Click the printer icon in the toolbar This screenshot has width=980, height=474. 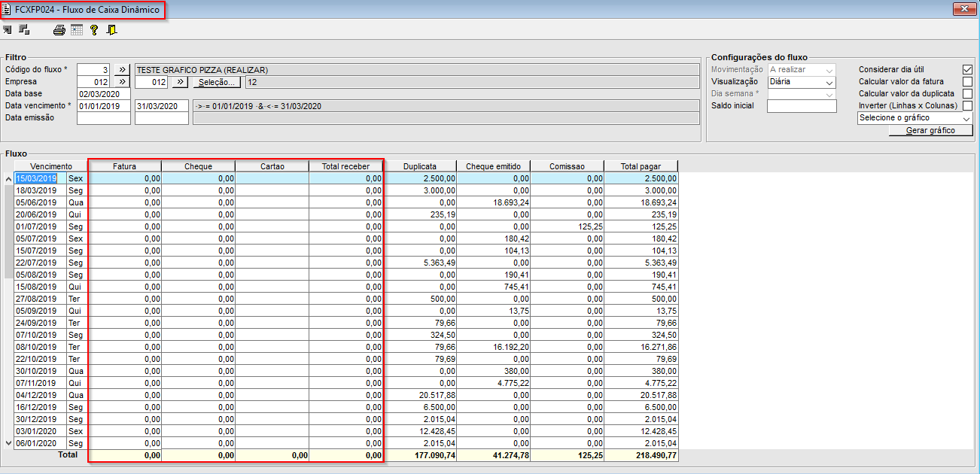[x=59, y=31]
